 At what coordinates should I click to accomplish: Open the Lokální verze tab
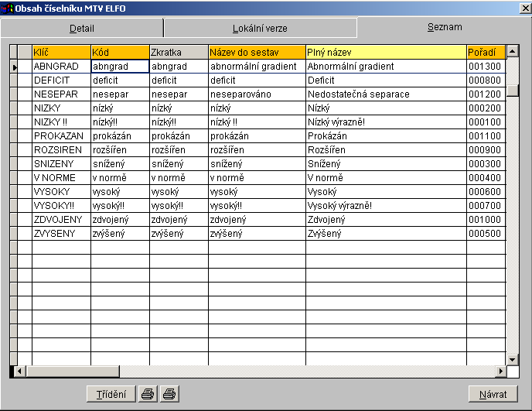(x=260, y=28)
